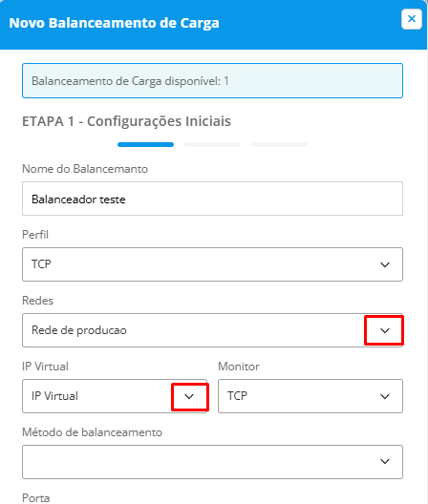
Task: Select the third step indicator bar
Action: tap(279, 145)
